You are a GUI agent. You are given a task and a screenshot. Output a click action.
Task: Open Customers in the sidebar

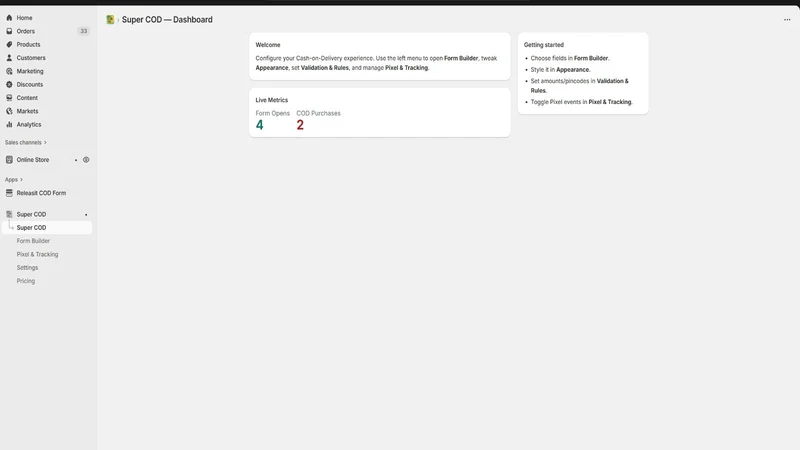pyautogui.click(x=31, y=58)
